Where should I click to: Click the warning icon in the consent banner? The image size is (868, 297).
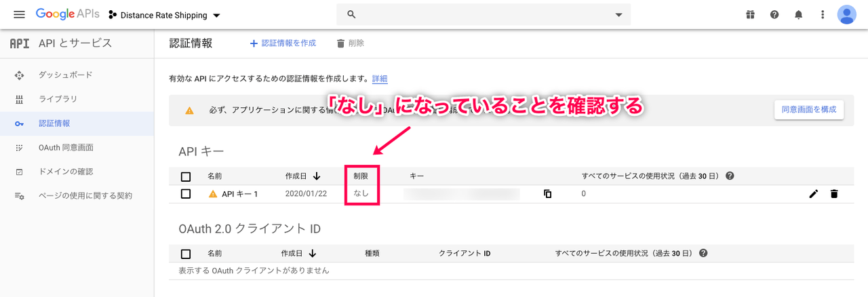189,110
